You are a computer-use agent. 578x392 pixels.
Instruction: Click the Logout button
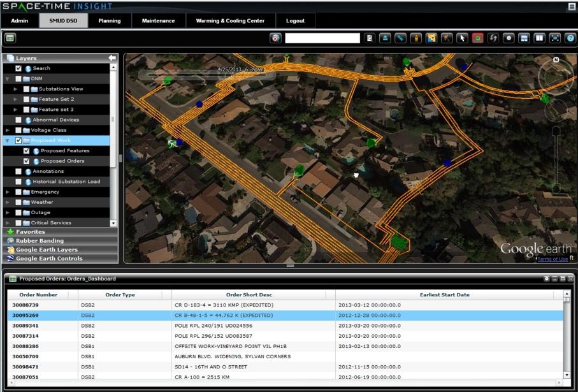pos(295,21)
